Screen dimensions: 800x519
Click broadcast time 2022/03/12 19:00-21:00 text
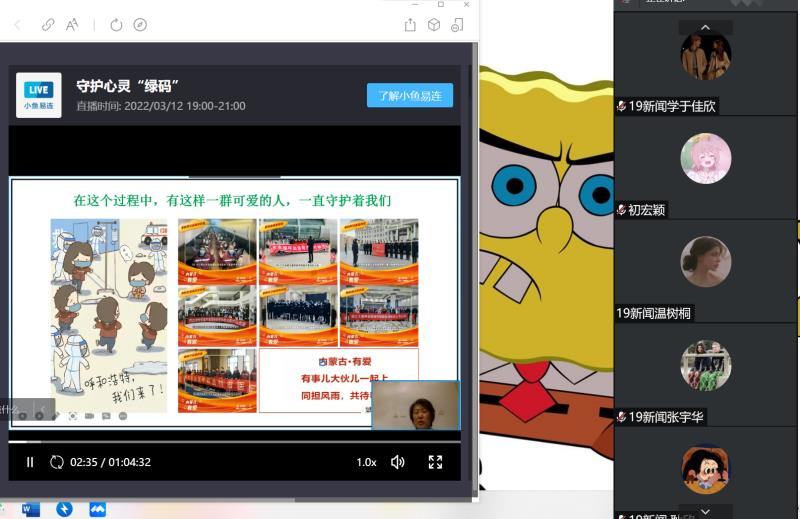[x=161, y=106]
